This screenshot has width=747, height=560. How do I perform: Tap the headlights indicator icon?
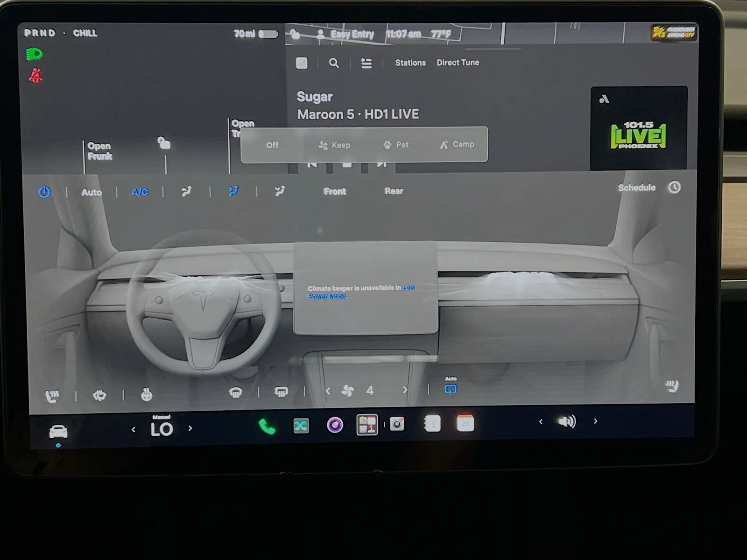[x=34, y=55]
